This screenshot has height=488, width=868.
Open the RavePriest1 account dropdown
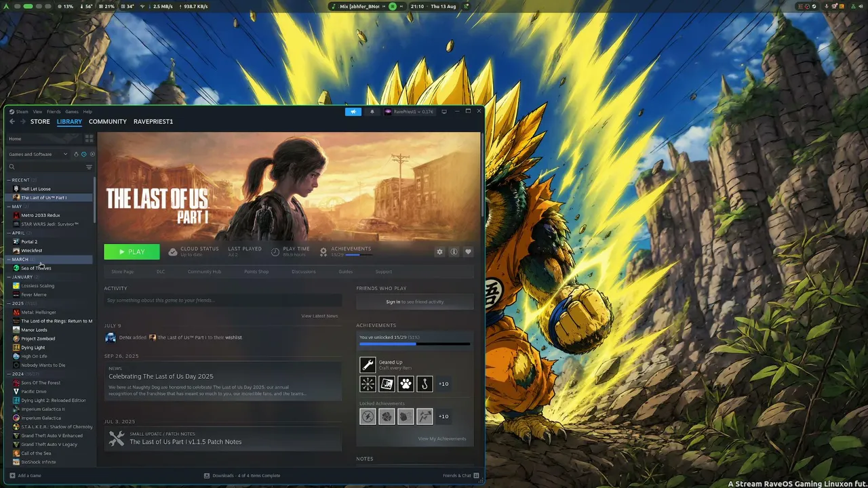409,112
